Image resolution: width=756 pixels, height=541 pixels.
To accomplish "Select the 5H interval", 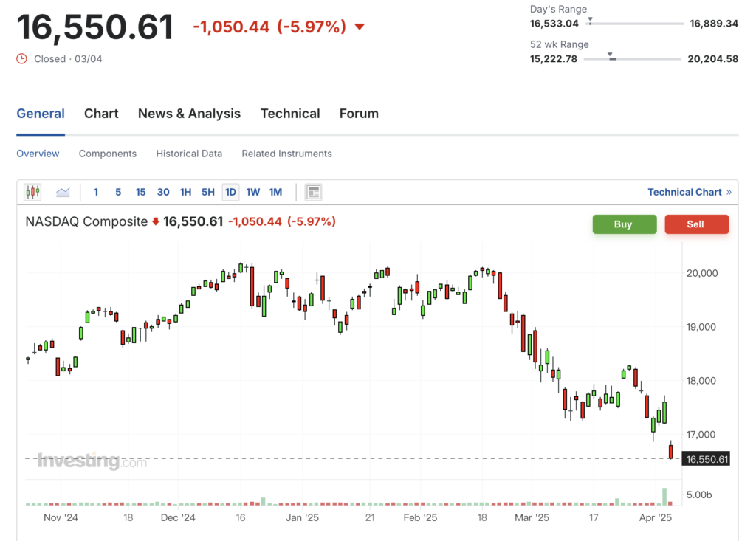I will point(207,193).
